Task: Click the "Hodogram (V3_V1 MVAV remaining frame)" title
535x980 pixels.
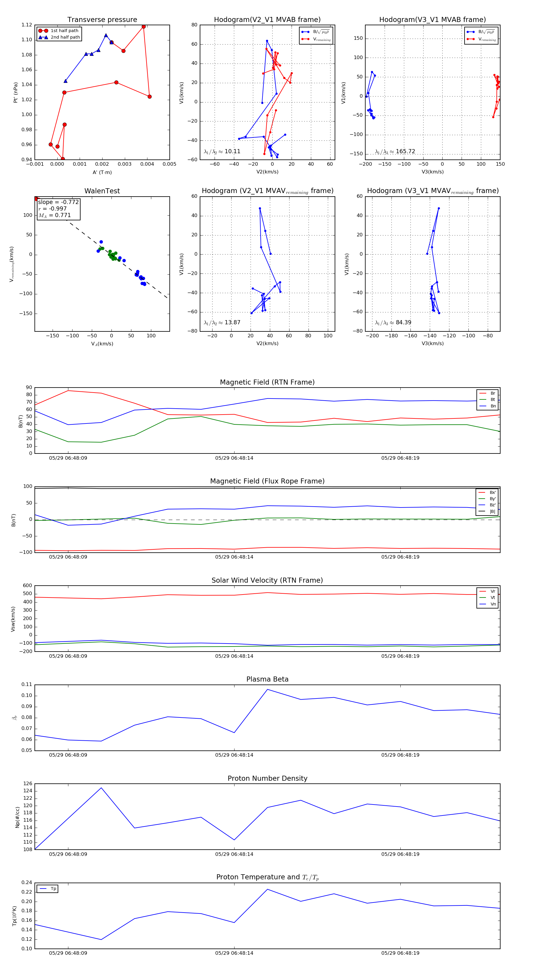Action: (x=432, y=191)
